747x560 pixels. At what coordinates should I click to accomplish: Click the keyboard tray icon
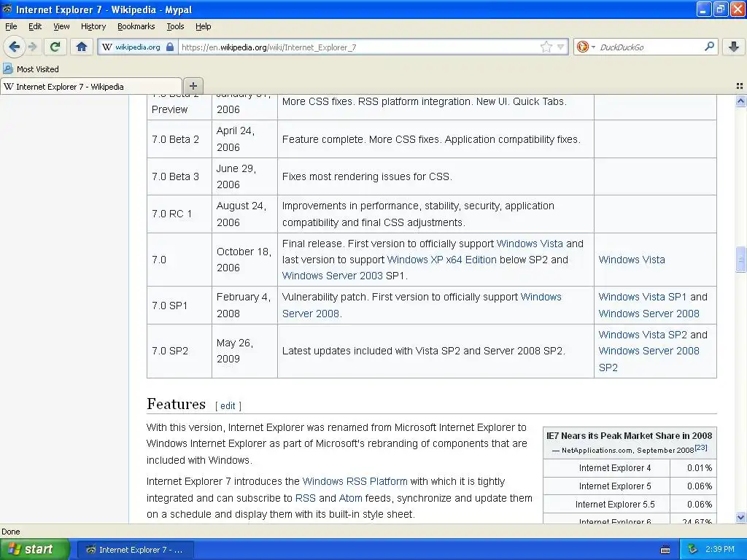click(665, 550)
